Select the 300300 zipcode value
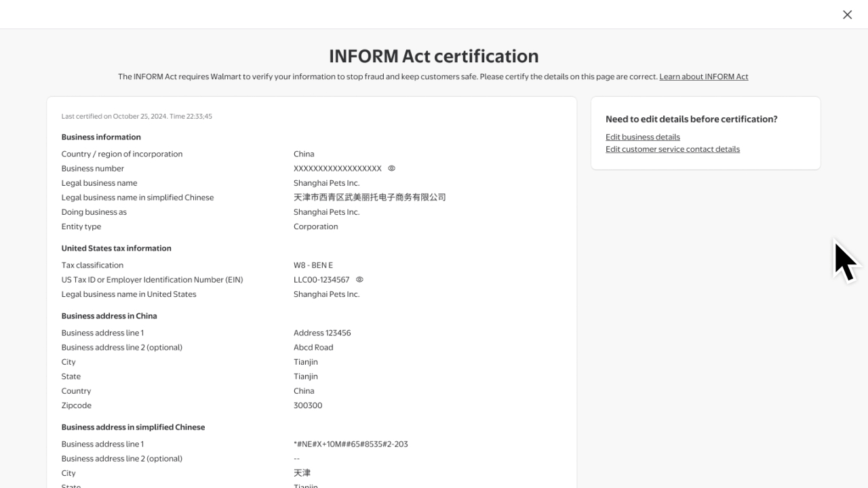 308,405
